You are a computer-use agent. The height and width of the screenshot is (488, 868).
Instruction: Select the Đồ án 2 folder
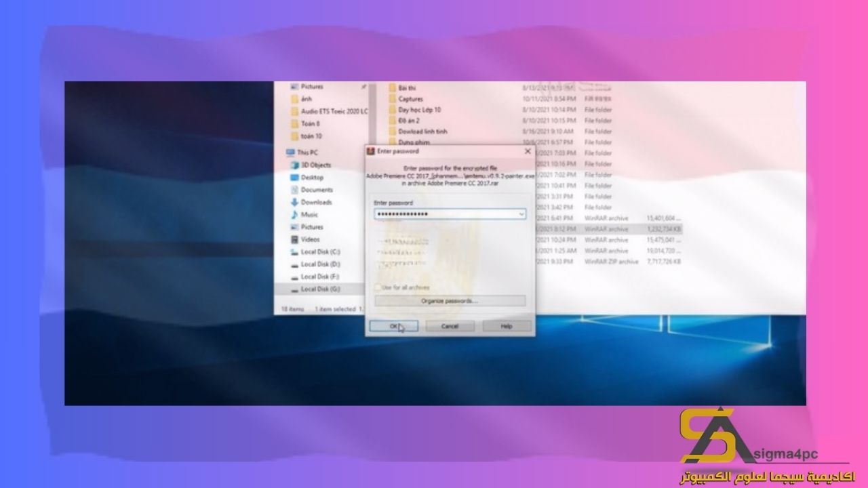coord(409,121)
